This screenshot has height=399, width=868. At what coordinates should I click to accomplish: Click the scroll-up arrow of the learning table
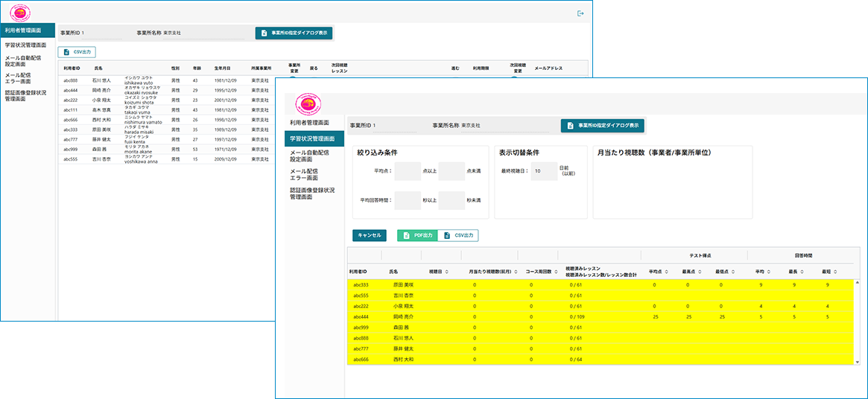(x=855, y=282)
